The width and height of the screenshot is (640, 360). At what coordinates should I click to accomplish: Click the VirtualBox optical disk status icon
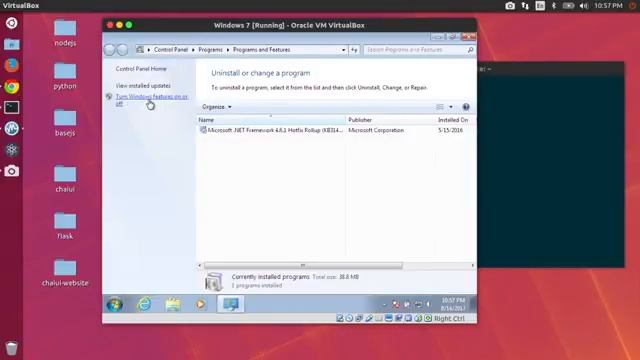(349, 318)
